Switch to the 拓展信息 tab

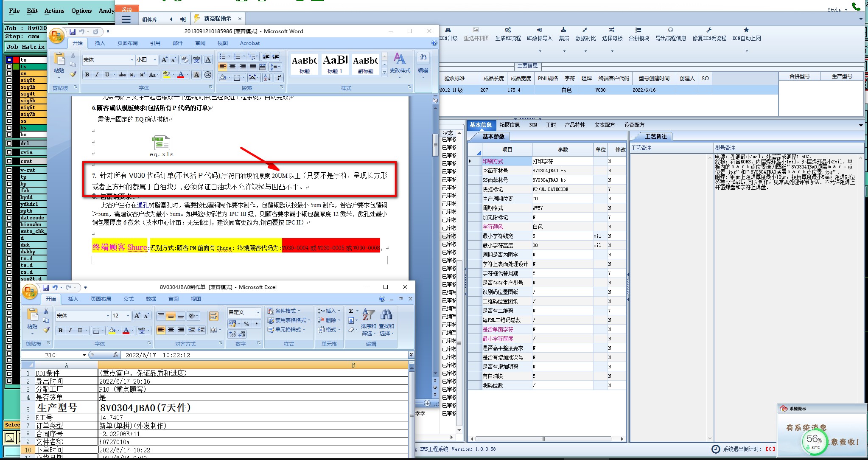tap(510, 125)
